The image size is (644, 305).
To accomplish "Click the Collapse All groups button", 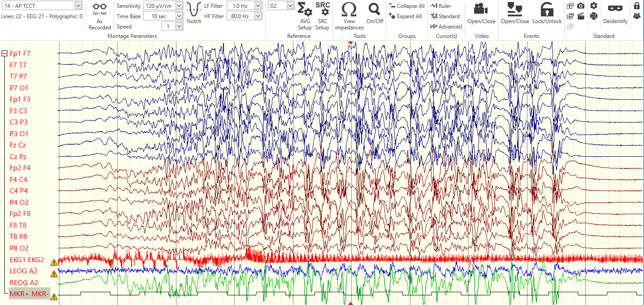I will pos(407,6).
